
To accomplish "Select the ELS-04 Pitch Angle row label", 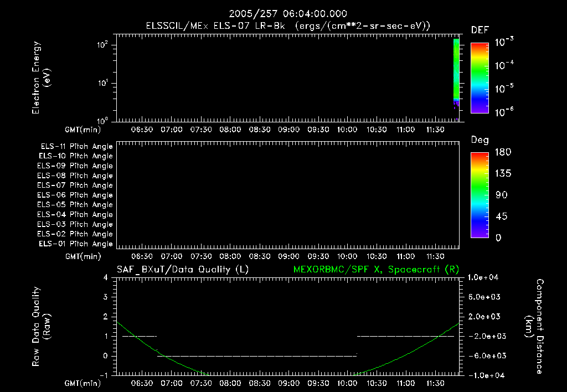I will 75,214.
